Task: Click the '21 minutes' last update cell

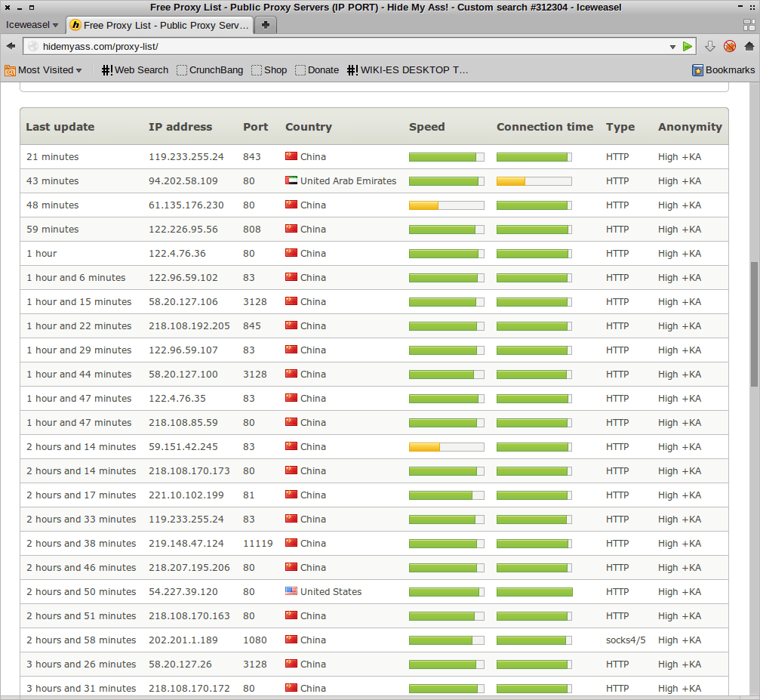Action: point(52,156)
